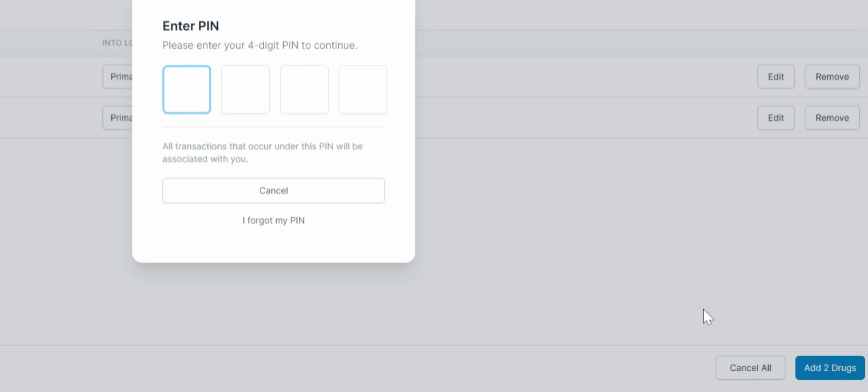The height and width of the screenshot is (392, 868).
Task: Select the third PIN digit box
Action: tap(304, 89)
